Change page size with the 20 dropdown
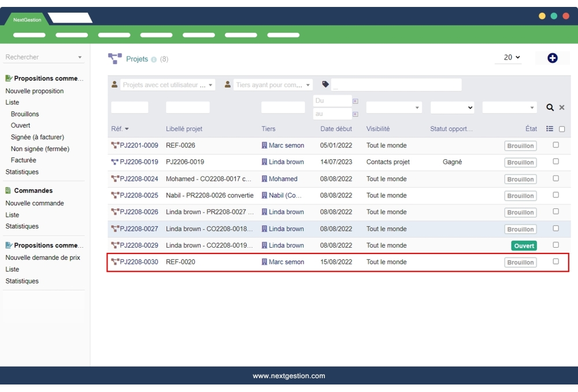Image resolution: width=578 pixels, height=392 pixels. [x=508, y=58]
